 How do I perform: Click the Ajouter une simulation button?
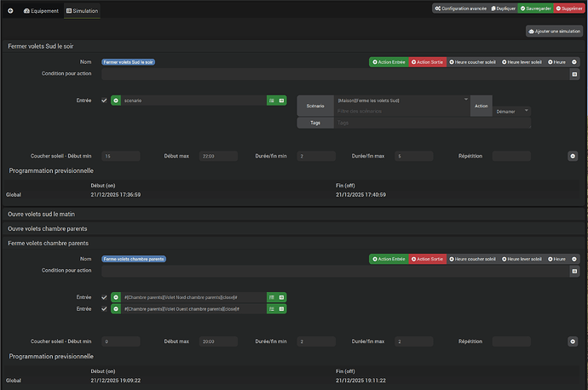[x=554, y=32]
